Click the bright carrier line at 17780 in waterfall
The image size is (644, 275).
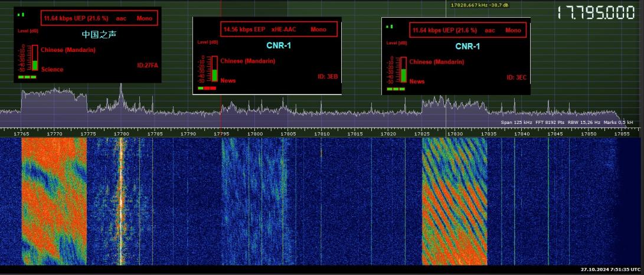pos(121,201)
